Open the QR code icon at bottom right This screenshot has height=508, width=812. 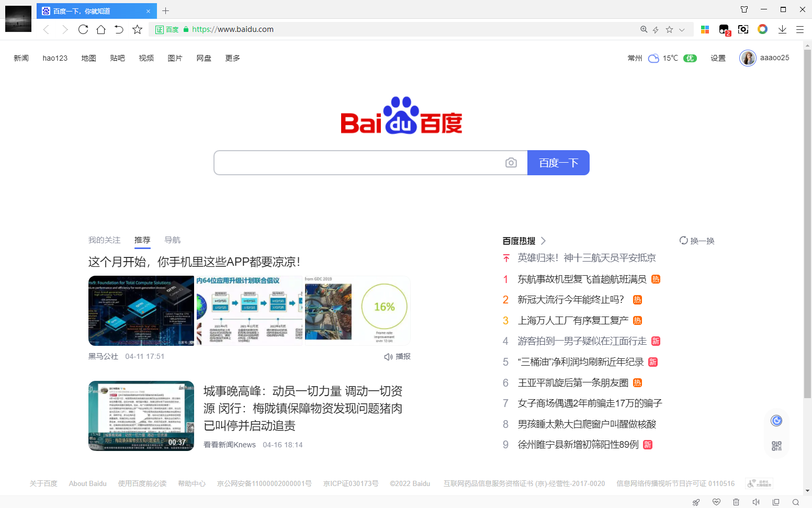(x=776, y=445)
